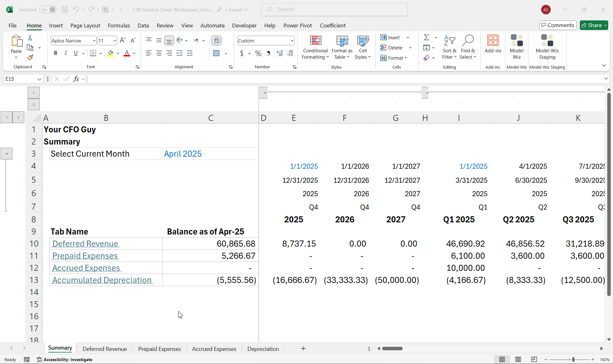This screenshot has width=613, height=364.
Task: Open the Paste options dropdown arrow
Action: click(x=16, y=57)
